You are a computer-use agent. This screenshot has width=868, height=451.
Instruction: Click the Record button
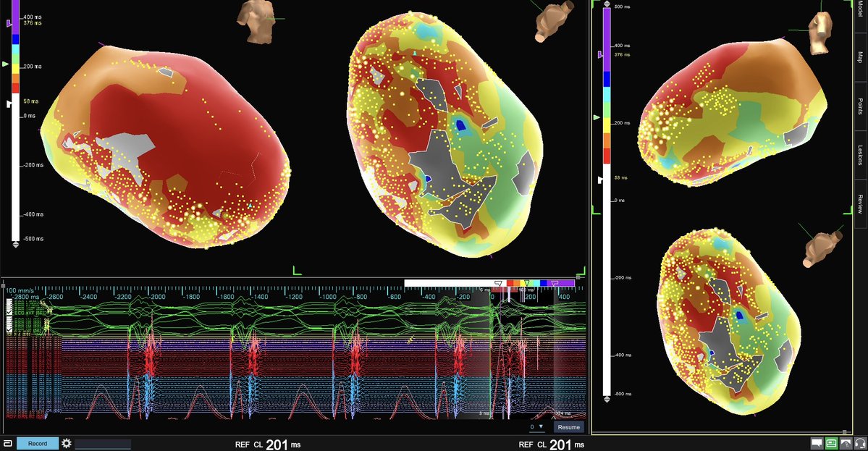coord(38,443)
